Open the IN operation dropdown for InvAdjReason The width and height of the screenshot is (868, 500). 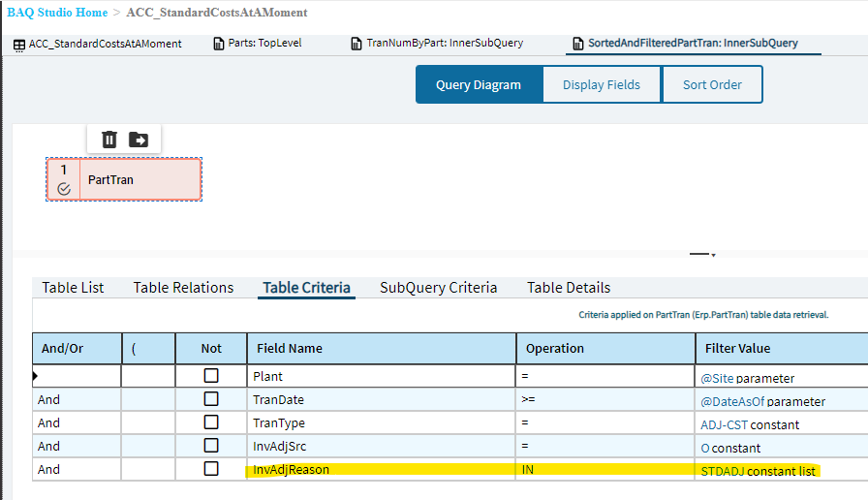[x=604, y=470]
